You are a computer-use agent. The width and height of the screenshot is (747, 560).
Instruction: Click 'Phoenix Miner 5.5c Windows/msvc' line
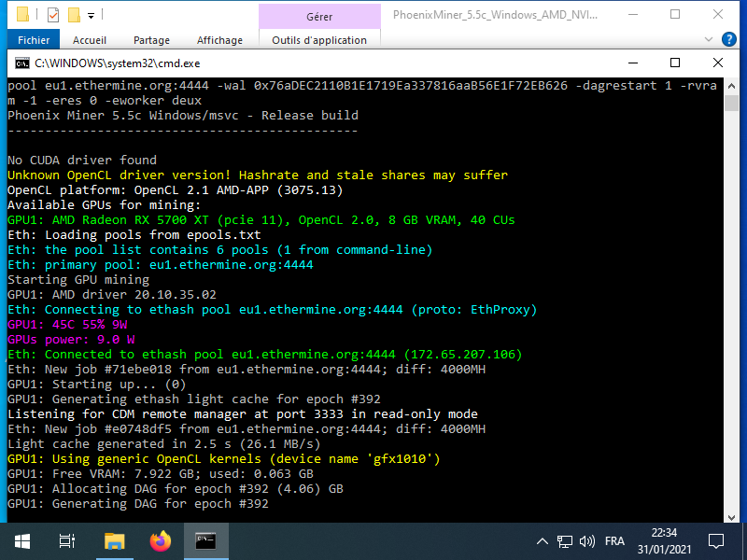pyautogui.click(x=182, y=115)
